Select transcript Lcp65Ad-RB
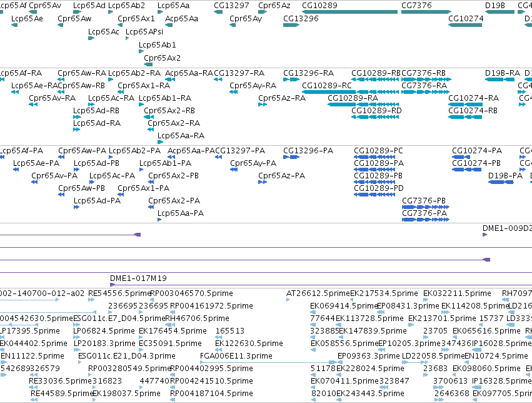Image resolution: width=532 pixels, height=403 pixels. [77, 117]
